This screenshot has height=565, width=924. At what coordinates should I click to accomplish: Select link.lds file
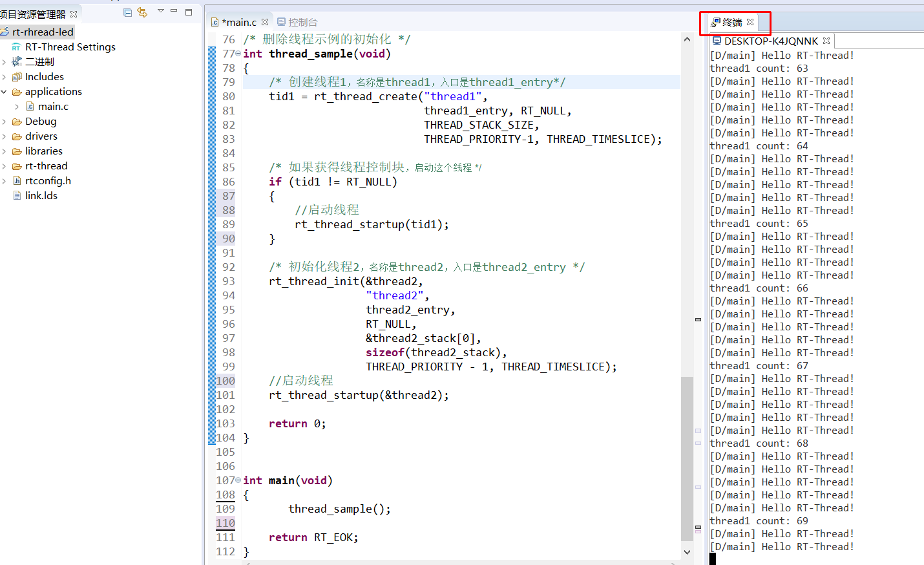click(x=41, y=195)
